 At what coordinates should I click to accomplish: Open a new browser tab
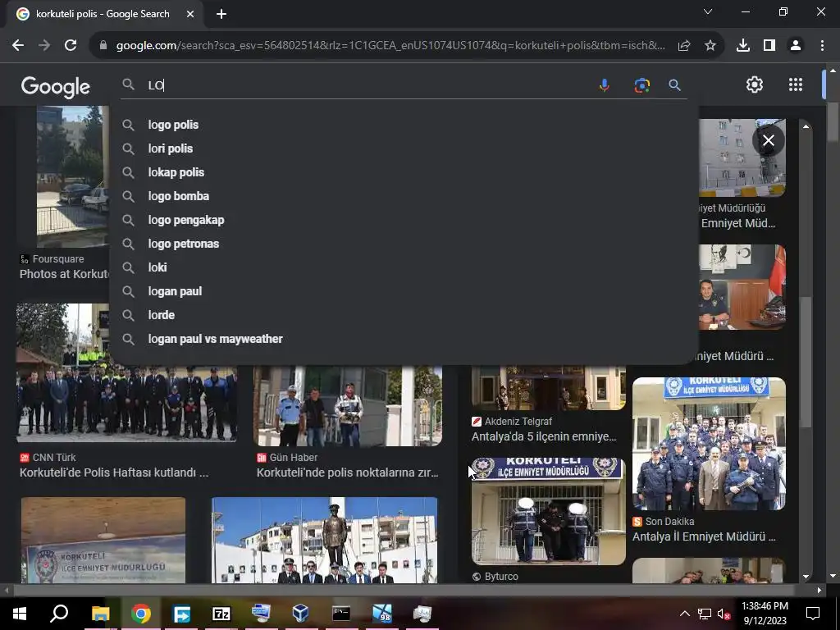click(x=221, y=15)
